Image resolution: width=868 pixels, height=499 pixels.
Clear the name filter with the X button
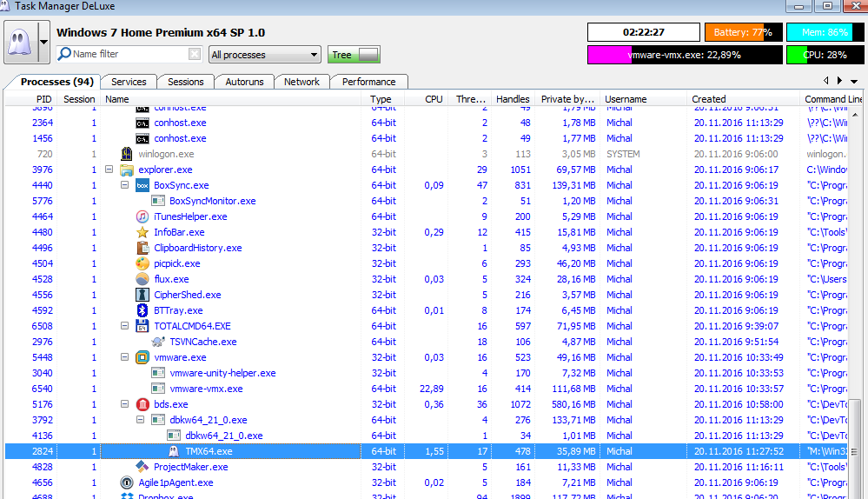coord(195,54)
